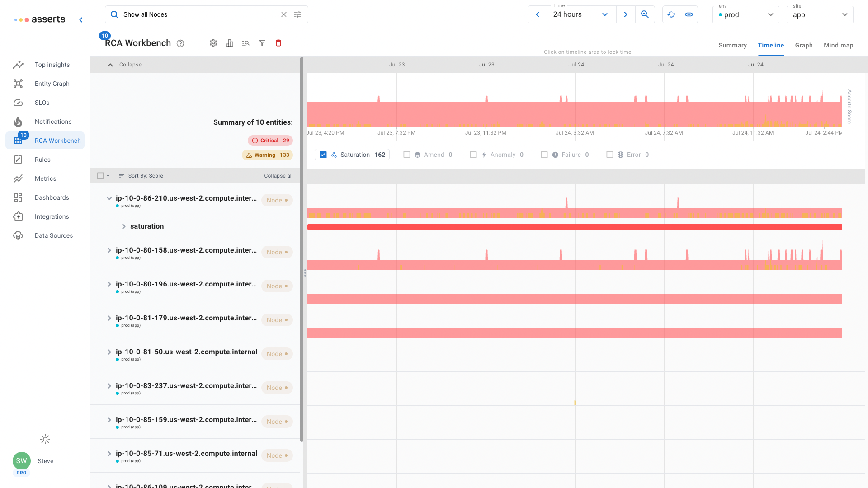Screen dimensions: 868x488
Task: Click the share link icon in top toolbar
Action: [x=689, y=14]
